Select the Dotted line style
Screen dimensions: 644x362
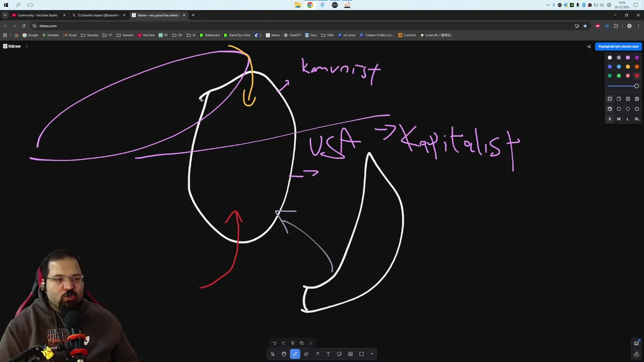tap(628, 109)
